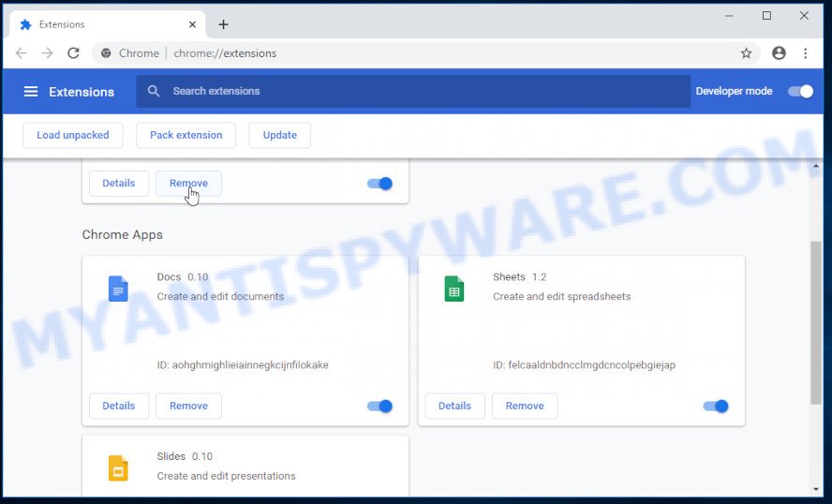Maximize the Chrome window

coord(766,16)
